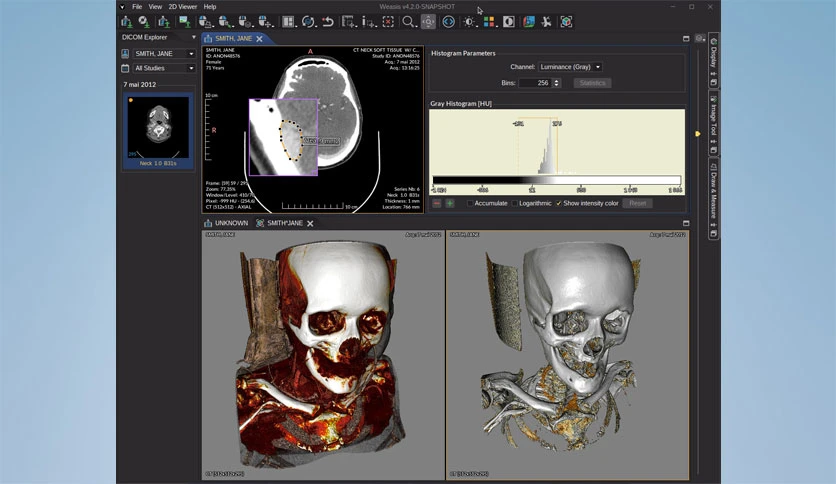Close the top SMITH, JANE tab
The height and width of the screenshot is (484, 836).
pyautogui.click(x=259, y=39)
